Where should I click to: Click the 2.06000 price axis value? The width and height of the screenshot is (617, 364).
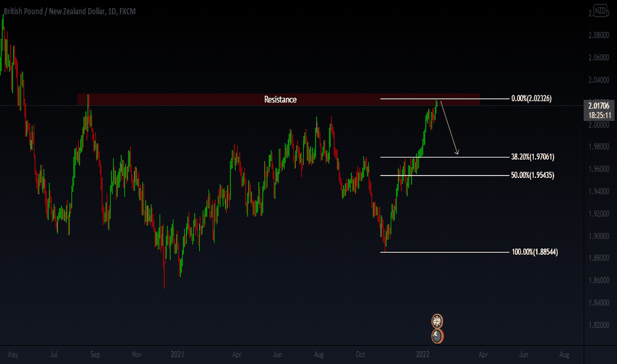coord(598,58)
